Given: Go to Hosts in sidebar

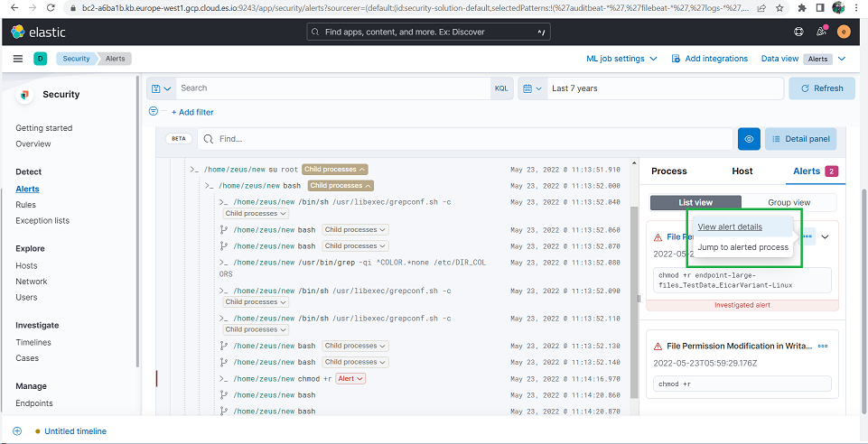Looking at the screenshot, I should tap(26, 265).
